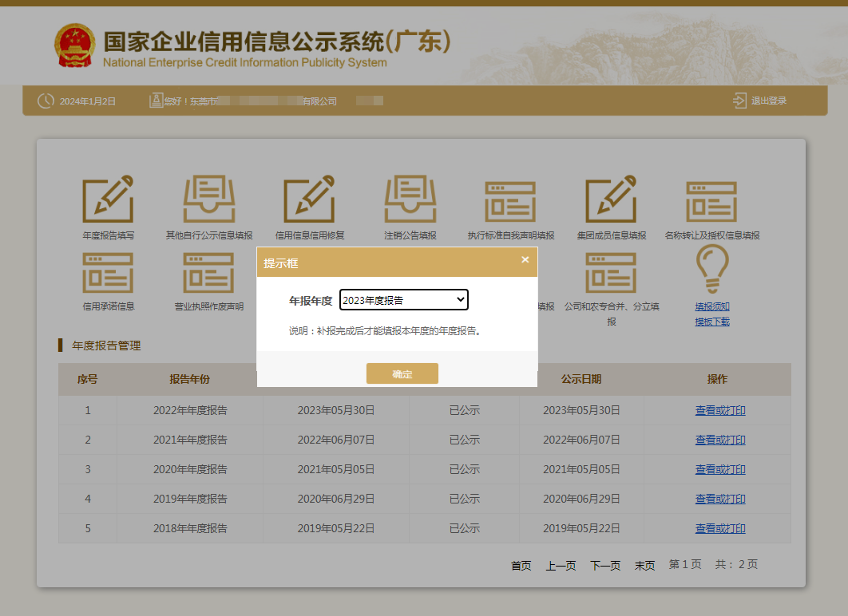Open the 营业执照作废声明 icon
Image resolution: width=848 pixels, height=616 pixels.
pyautogui.click(x=208, y=273)
